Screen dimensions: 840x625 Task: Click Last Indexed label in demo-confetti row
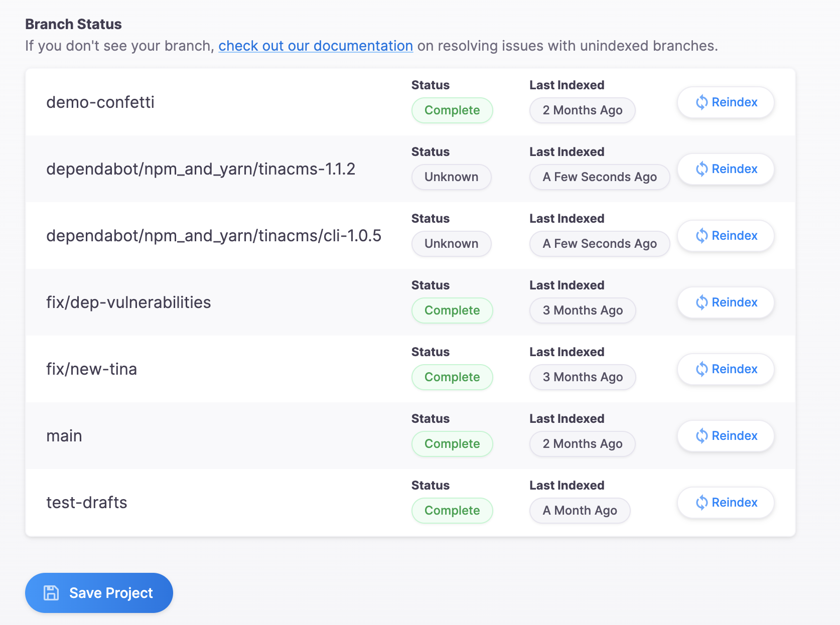tap(567, 85)
